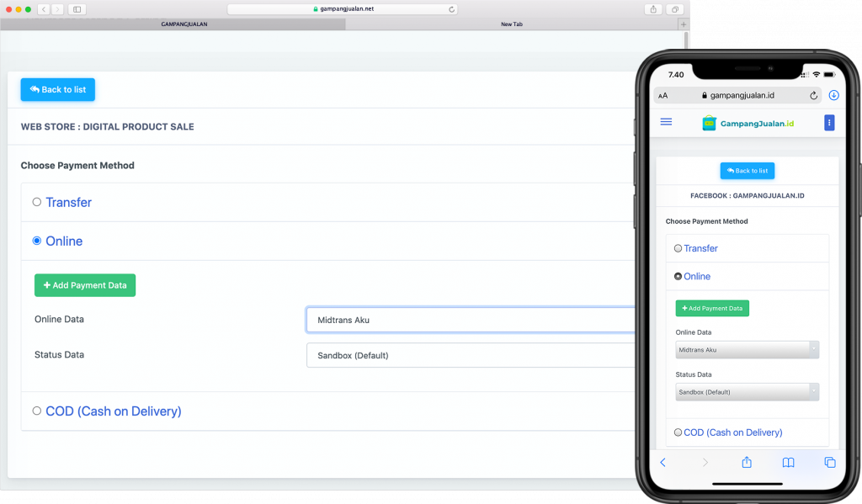Select the GAMPANGJUALAN browser tab

(x=184, y=24)
